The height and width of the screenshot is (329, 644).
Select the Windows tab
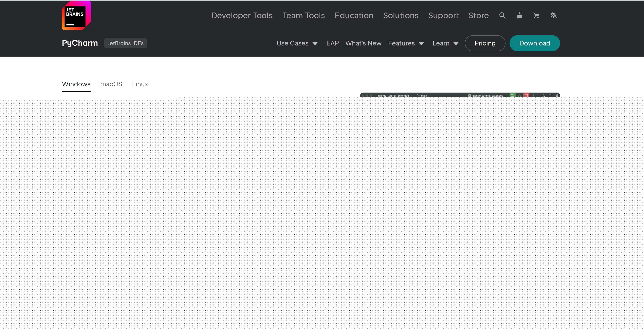pyautogui.click(x=76, y=84)
